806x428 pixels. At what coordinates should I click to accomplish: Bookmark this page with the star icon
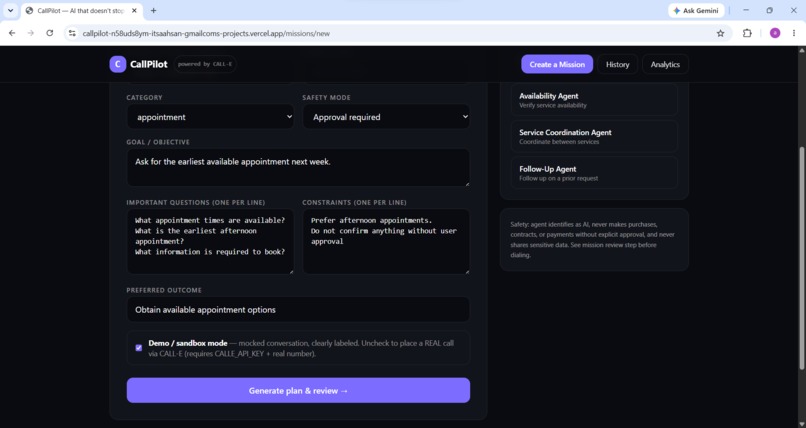tap(720, 33)
